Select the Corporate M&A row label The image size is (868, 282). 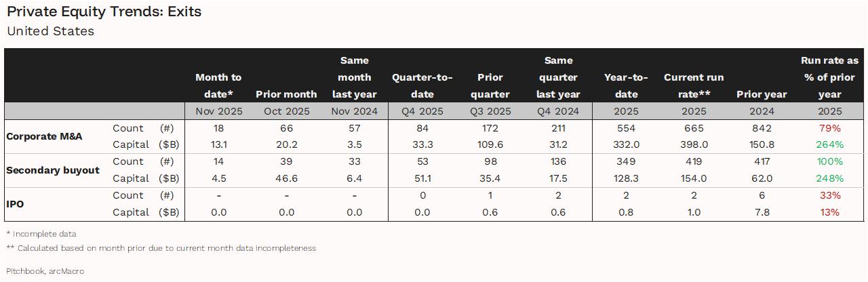pyautogui.click(x=44, y=136)
